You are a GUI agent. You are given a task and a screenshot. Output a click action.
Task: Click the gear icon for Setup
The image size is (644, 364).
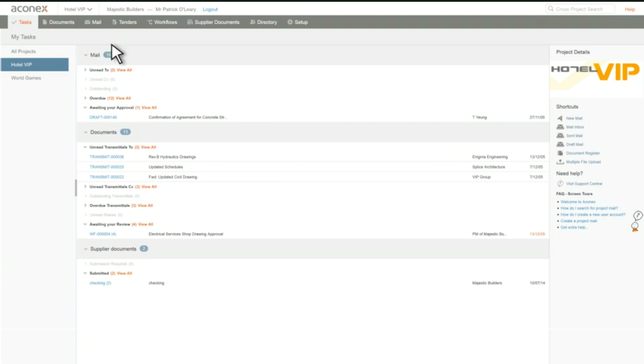(290, 22)
